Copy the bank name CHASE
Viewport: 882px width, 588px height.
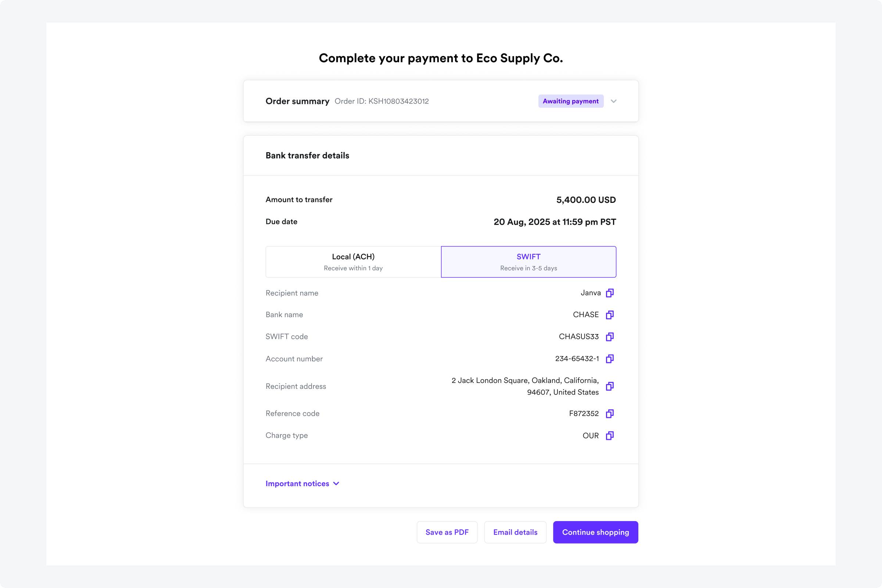(x=609, y=315)
